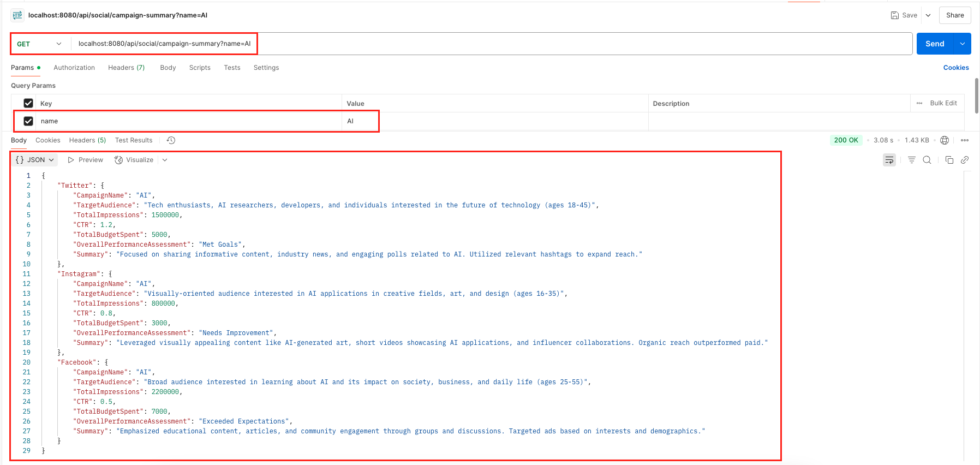Click the response history clock icon

tap(171, 140)
